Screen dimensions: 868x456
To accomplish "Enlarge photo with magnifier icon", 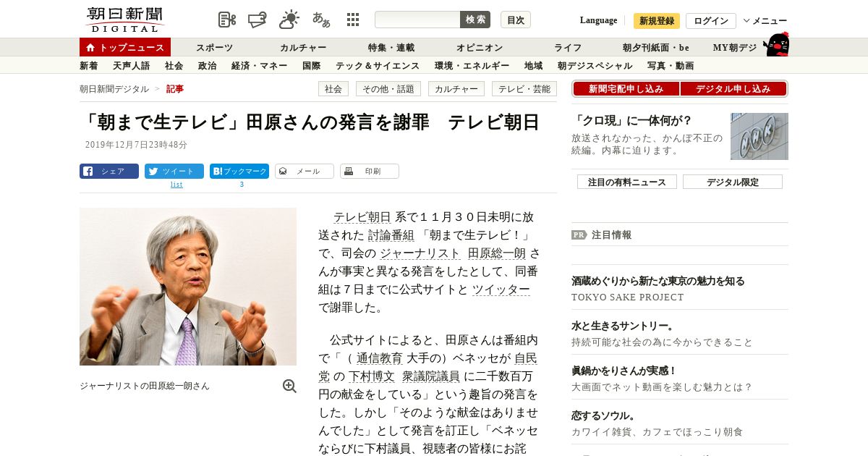I will (289, 386).
